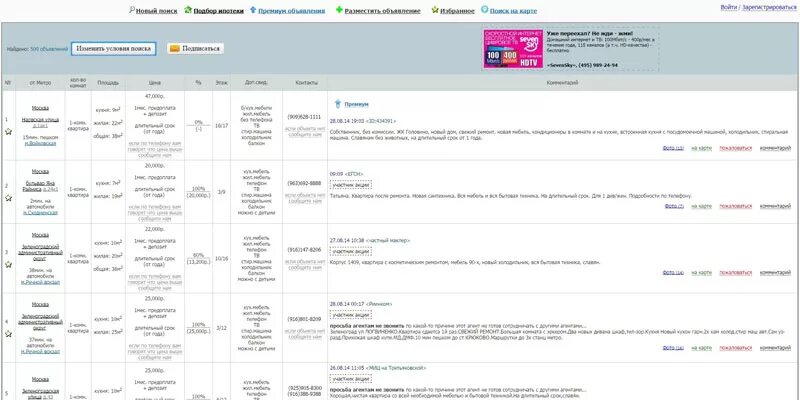Click пожаловаться on listing 4 (Риэлком)
Image resolution: width=800 pixels, height=400 pixels.
click(x=736, y=347)
